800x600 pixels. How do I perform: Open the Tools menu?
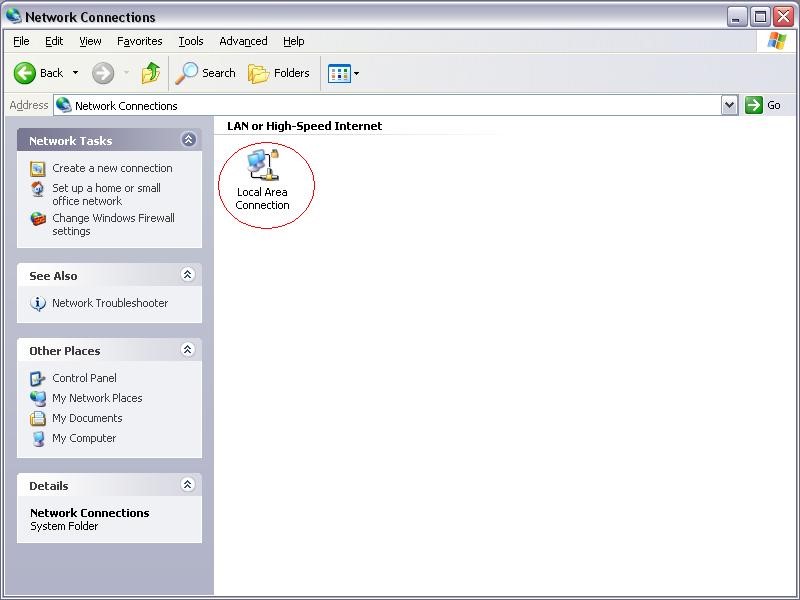(190, 41)
